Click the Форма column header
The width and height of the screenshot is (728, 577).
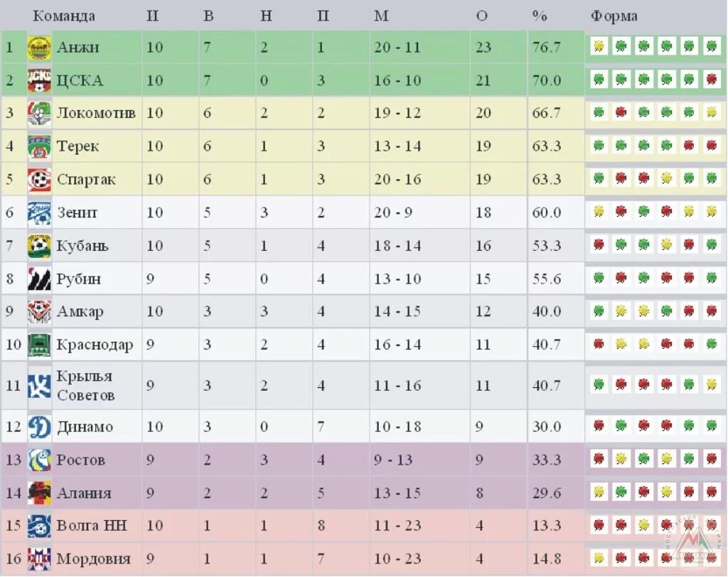[614, 16]
